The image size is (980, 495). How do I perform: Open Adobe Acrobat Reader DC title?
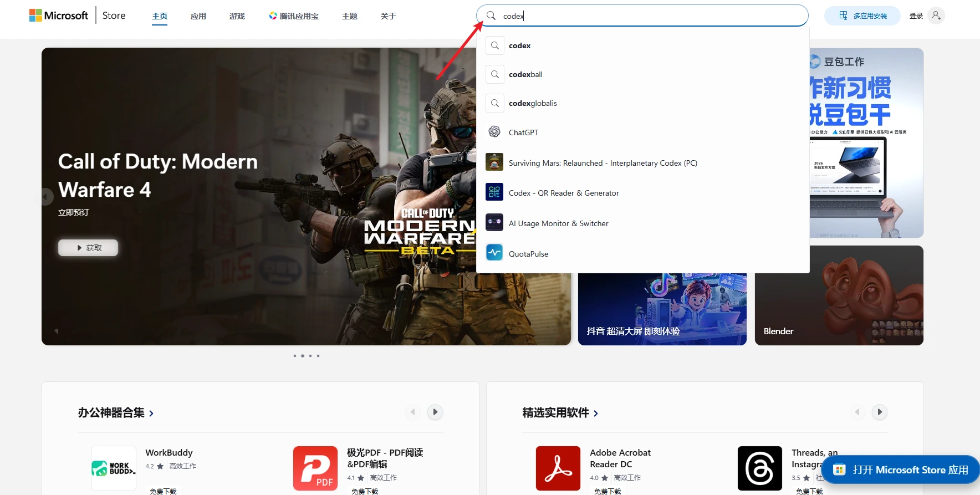tap(620, 458)
